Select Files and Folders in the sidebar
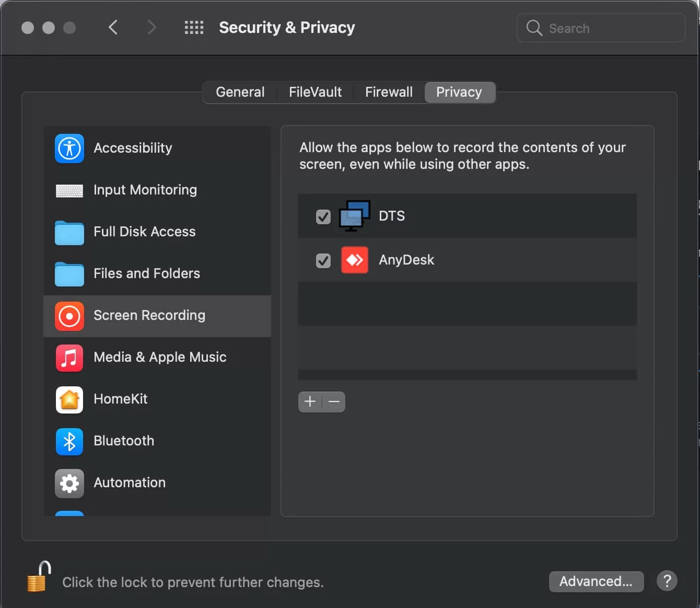The width and height of the screenshot is (700, 608). tap(146, 274)
